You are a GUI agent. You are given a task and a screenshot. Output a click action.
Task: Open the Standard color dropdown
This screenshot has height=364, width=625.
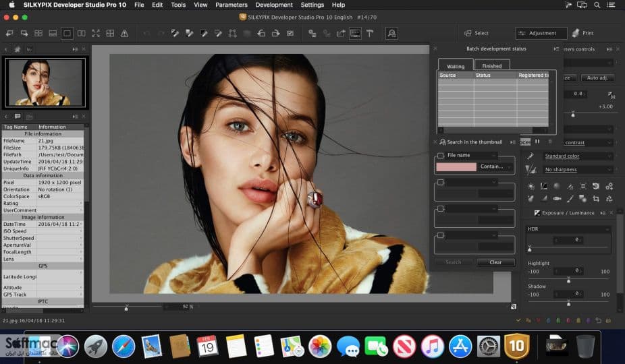point(578,156)
